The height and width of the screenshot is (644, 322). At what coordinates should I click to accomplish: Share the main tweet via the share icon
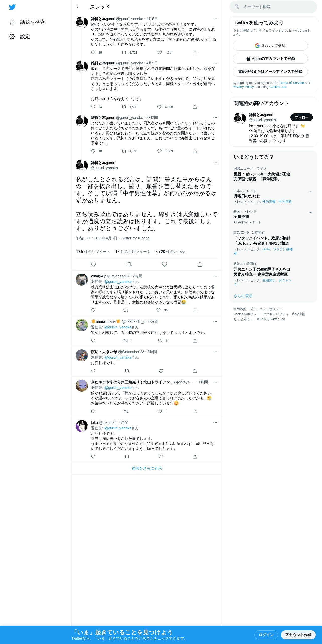(x=200, y=264)
